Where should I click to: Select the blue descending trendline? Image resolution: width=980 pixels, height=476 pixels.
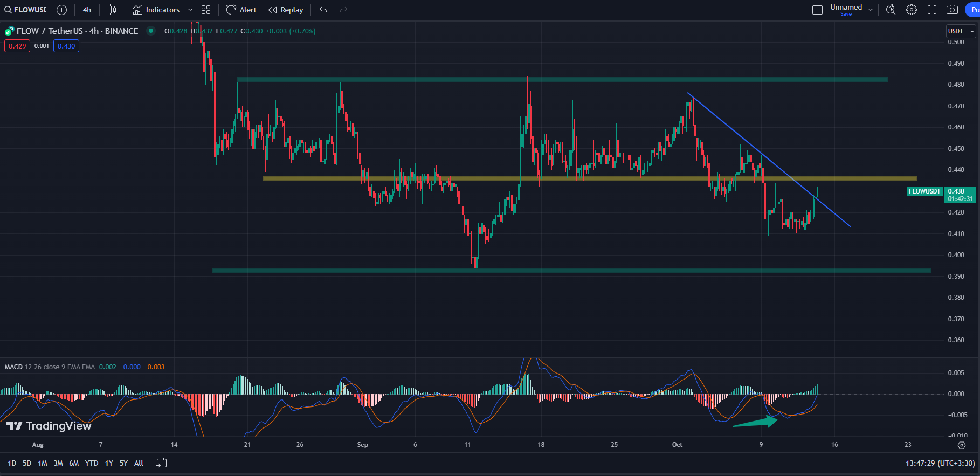click(769, 160)
